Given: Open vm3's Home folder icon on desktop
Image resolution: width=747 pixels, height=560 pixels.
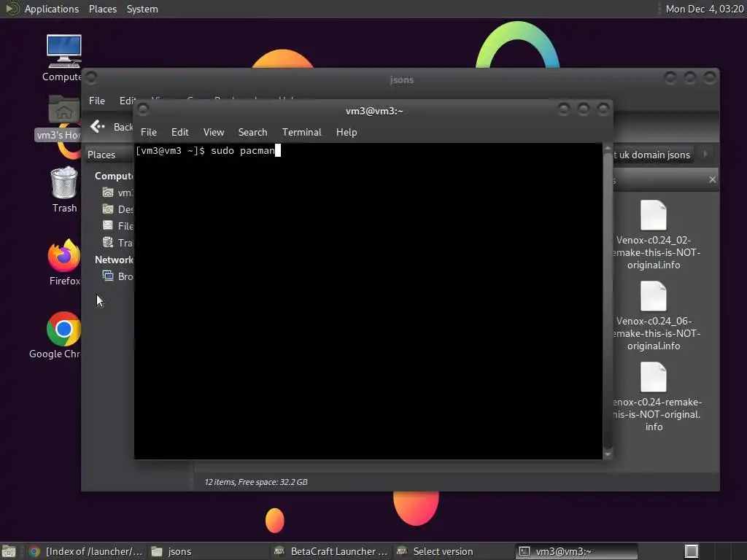Looking at the screenshot, I should tap(64, 109).
